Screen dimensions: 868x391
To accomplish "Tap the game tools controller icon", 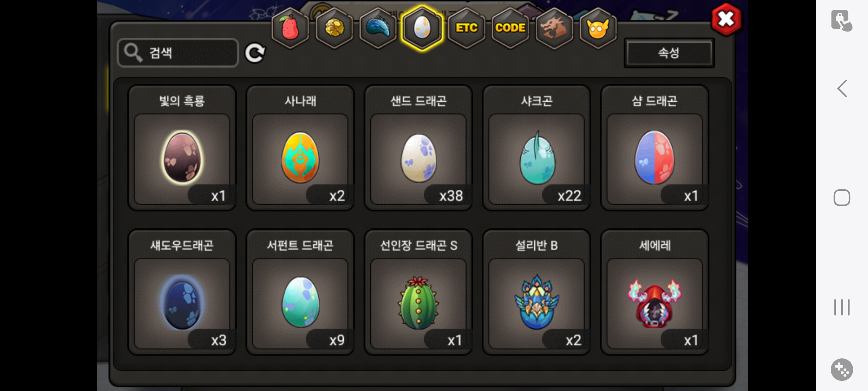I will tap(842, 370).
